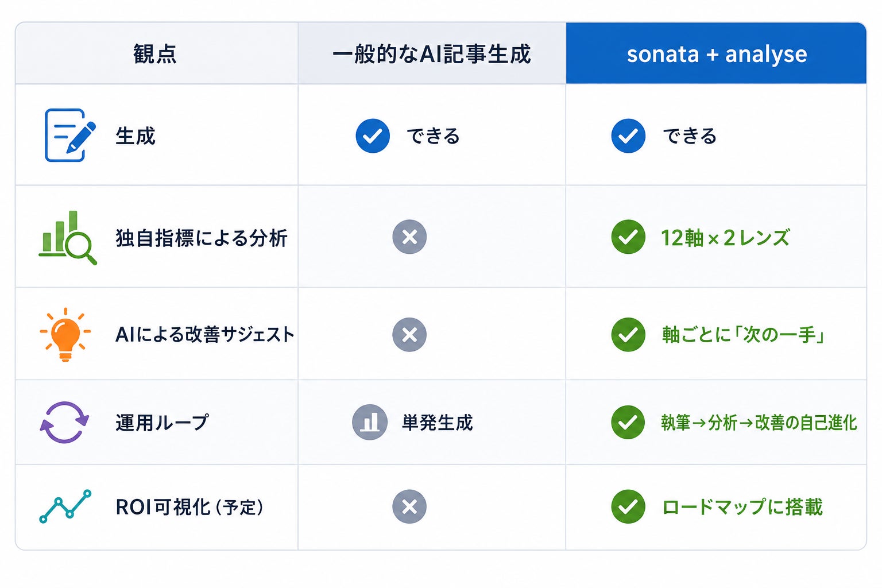The image size is (882, 588).
Task: Click the 運用ループ row label
Action: point(162,423)
